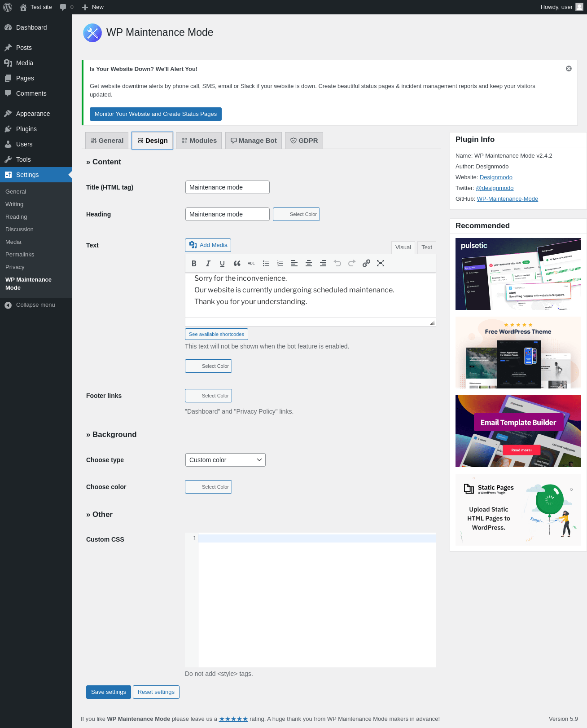Open the Manage Bot tab

click(254, 141)
